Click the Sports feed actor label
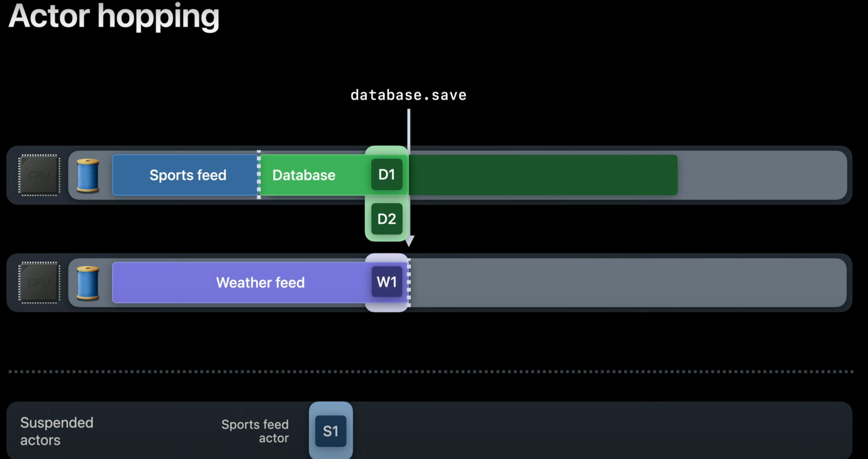Screen dimensions: 868x459 (x=255, y=431)
